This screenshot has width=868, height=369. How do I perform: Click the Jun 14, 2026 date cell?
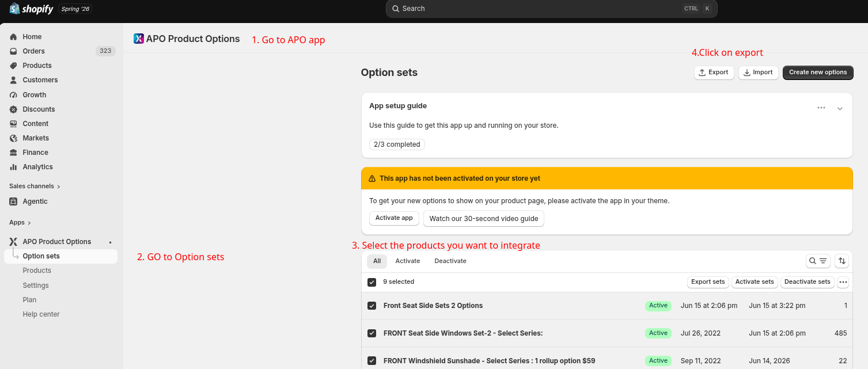click(770, 361)
